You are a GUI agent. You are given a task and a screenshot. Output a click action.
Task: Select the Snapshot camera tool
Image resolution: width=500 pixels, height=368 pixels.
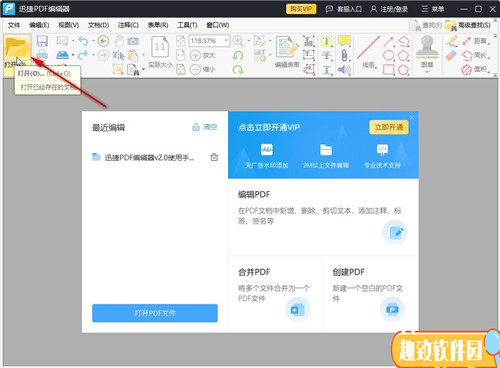tap(133, 41)
